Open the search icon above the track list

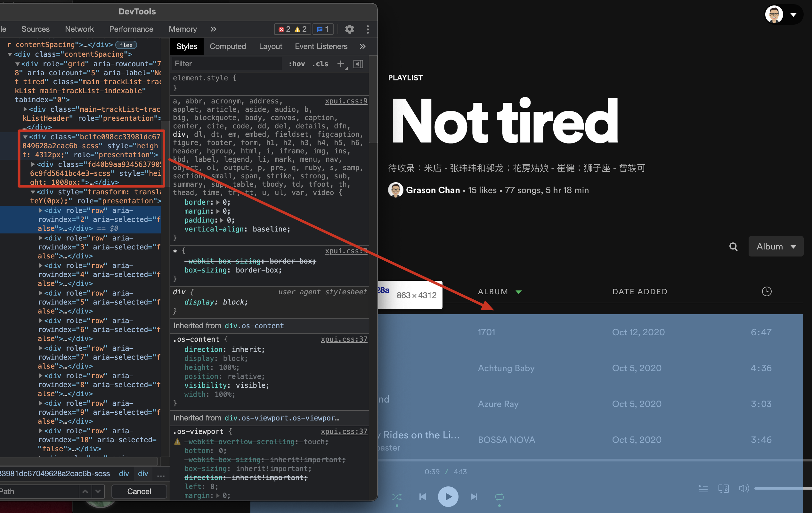[x=733, y=247]
